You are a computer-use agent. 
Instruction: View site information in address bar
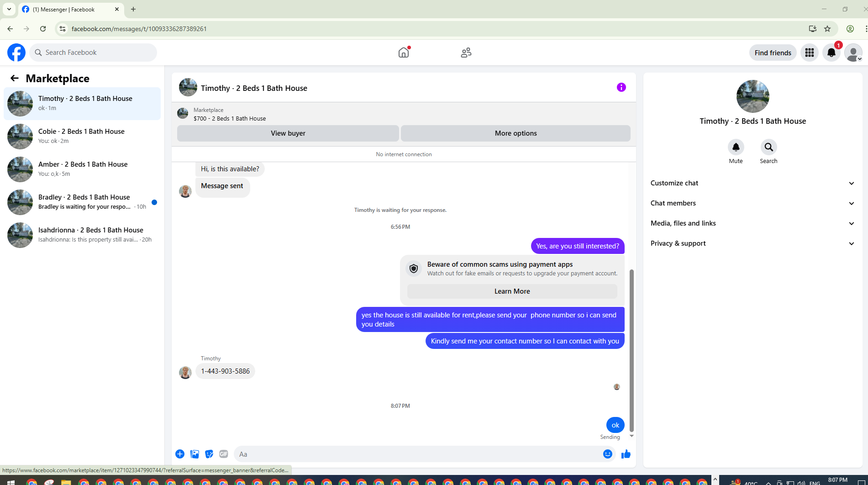coord(63,29)
